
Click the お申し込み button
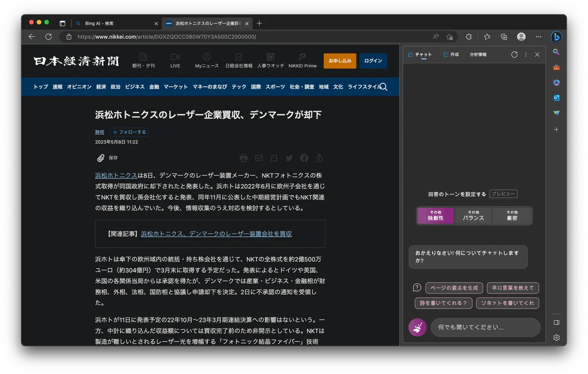pyautogui.click(x=340, y=61)
